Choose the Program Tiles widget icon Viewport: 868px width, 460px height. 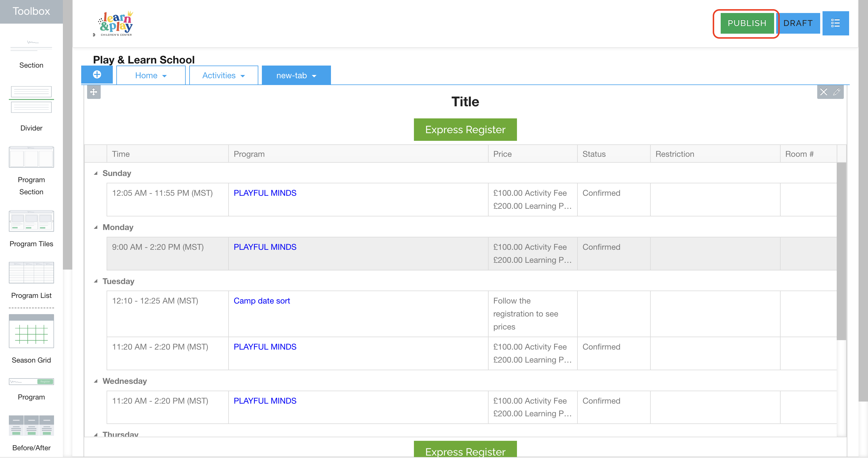coord(31,221)
